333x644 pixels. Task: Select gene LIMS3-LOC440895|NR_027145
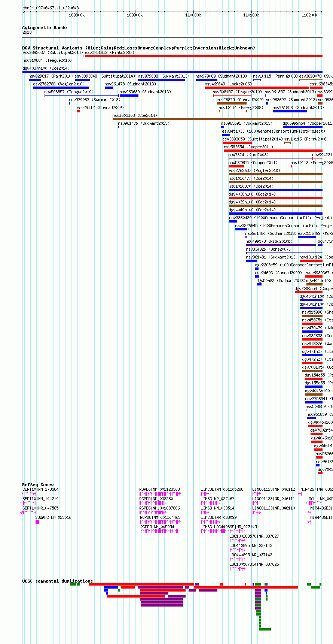[229, 527]
